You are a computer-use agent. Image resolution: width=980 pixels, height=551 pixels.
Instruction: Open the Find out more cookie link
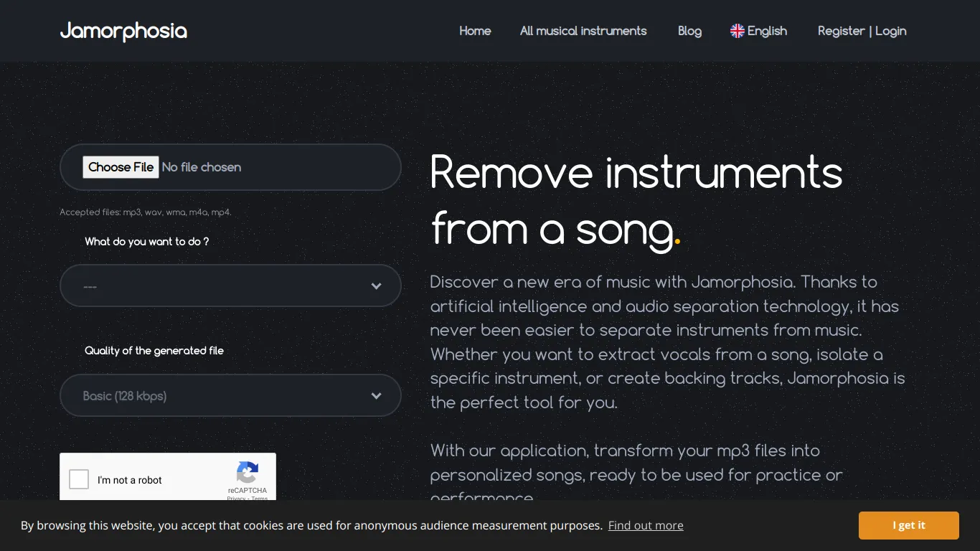tap(646, 525)
